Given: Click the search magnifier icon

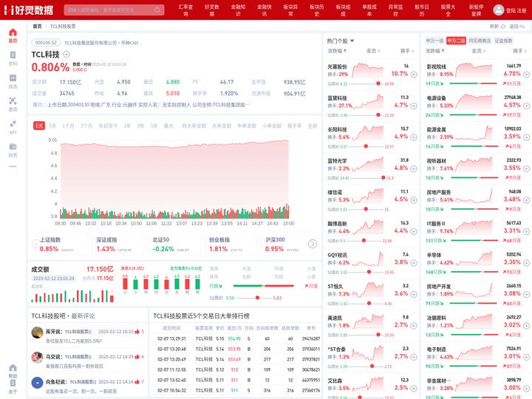Looking at the screenshot, I should (157, 10).
